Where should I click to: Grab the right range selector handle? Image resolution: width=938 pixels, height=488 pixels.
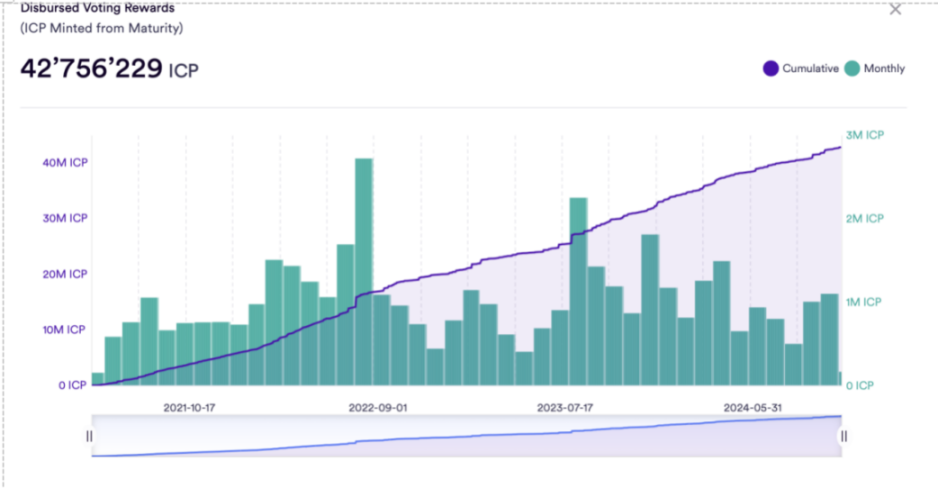coord(844,436)
